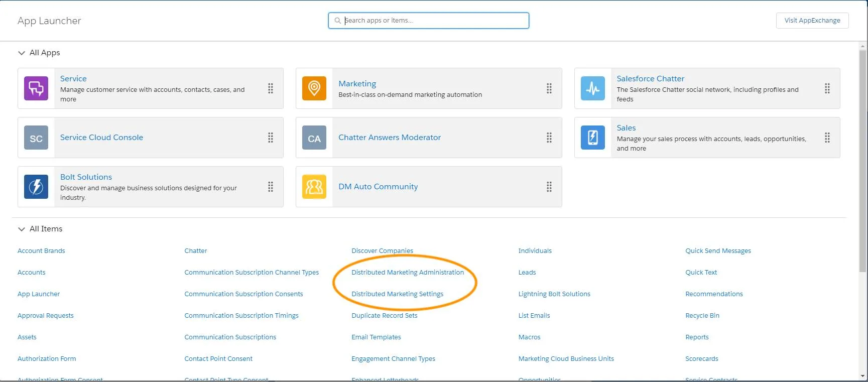The image size is (868, 382).
Task: Open Authorization Form item
Action: point(47,359)
